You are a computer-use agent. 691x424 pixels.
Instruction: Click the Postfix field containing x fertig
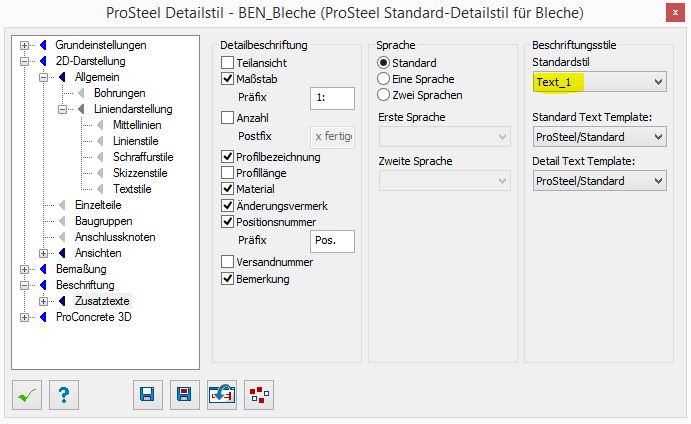coord(332,137)
